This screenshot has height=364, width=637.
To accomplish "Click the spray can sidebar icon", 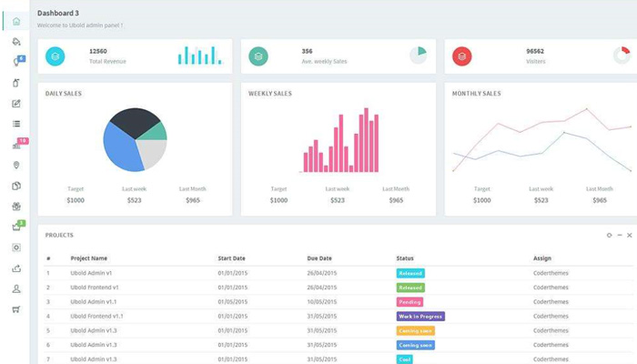I will point(16,83).
